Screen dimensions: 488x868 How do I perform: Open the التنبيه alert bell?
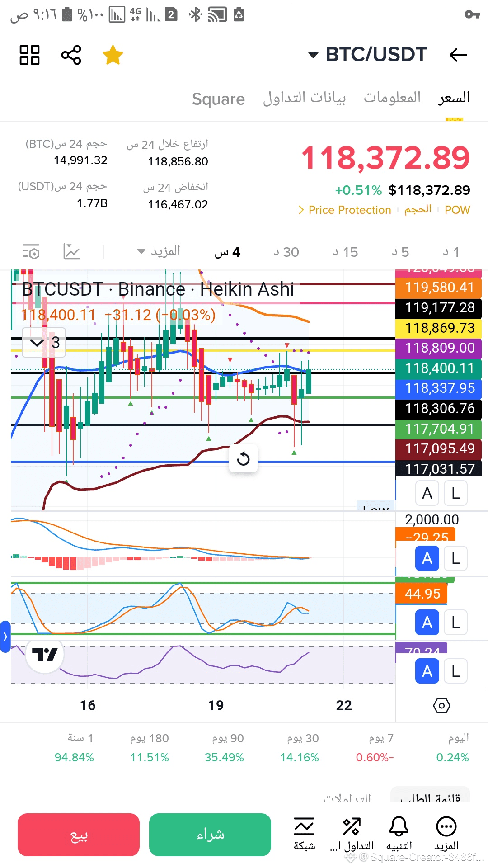coord(399,834)
